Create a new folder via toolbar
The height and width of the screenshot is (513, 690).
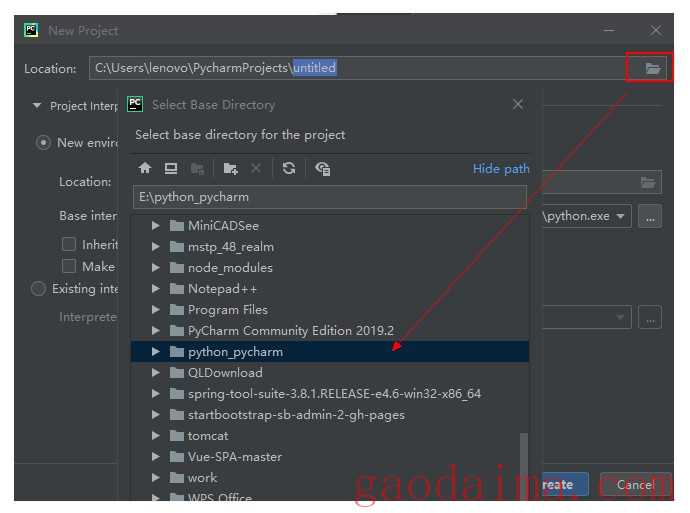pos(230,169)
